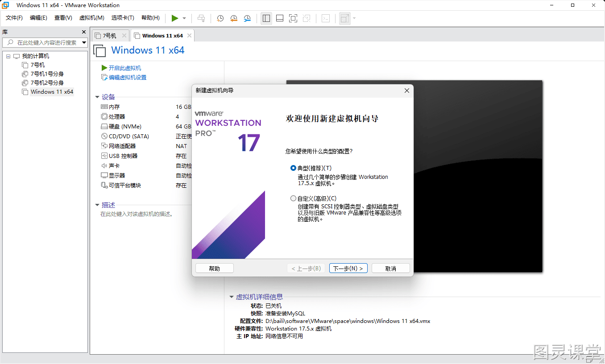Click 取消 to cancel the wizard
This screenshot has height=364, width=605.
click(391, 269)
